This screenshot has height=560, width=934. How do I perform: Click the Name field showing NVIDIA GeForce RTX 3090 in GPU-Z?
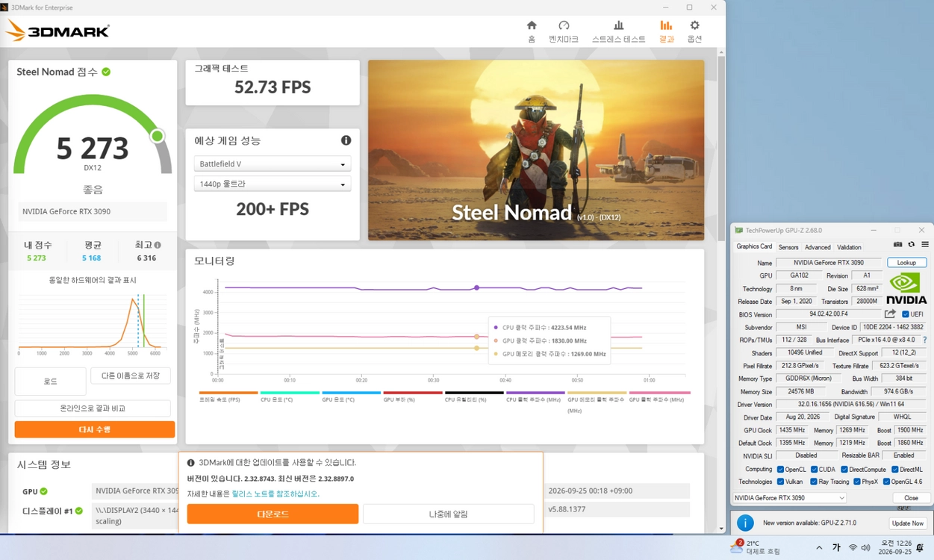pos(829,263)
